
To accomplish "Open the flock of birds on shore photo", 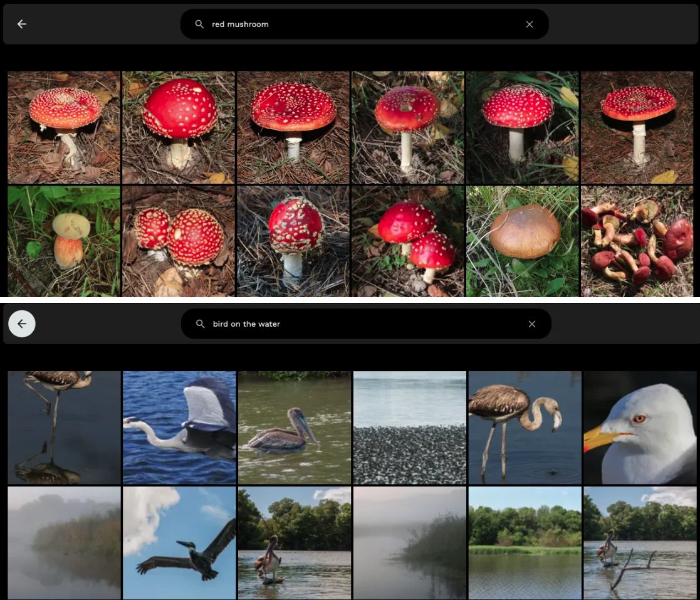I will [409, 427].
